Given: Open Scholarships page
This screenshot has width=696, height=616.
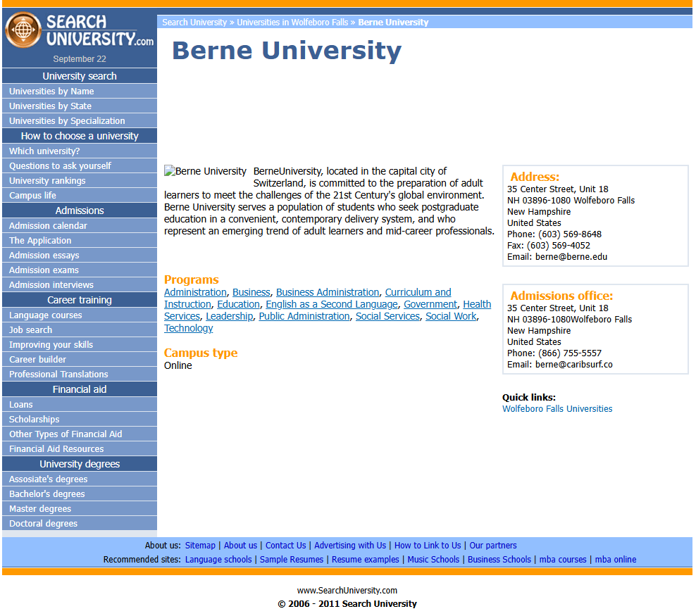Looking at the screenshot, I should click(x=80, y=420).
